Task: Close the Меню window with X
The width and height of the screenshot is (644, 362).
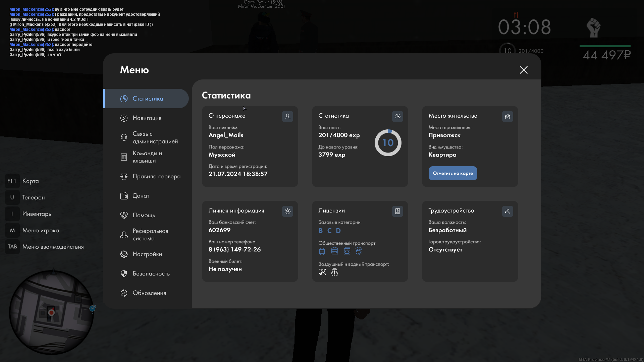Action: pos(524,70)
